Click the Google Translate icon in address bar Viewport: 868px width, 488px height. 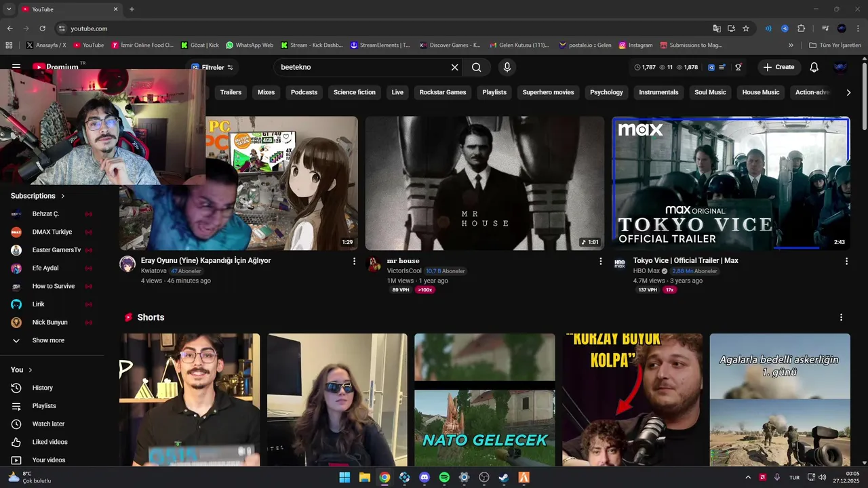coord(717,28)
